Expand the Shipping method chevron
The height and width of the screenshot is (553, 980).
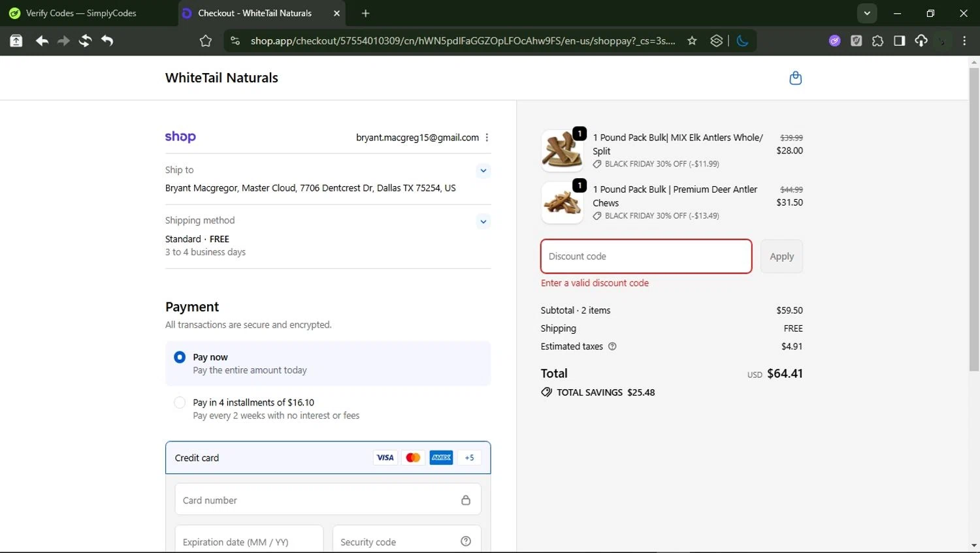(x=483, y=221)
